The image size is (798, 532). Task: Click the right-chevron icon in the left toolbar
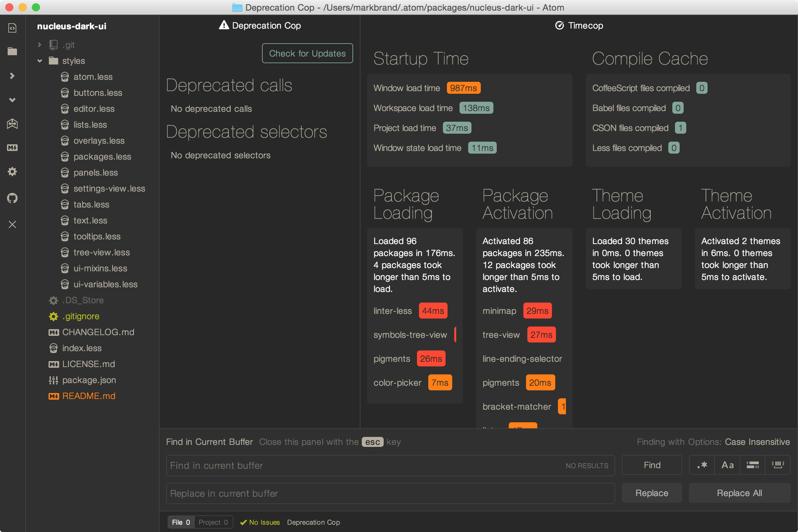(12, 76)
